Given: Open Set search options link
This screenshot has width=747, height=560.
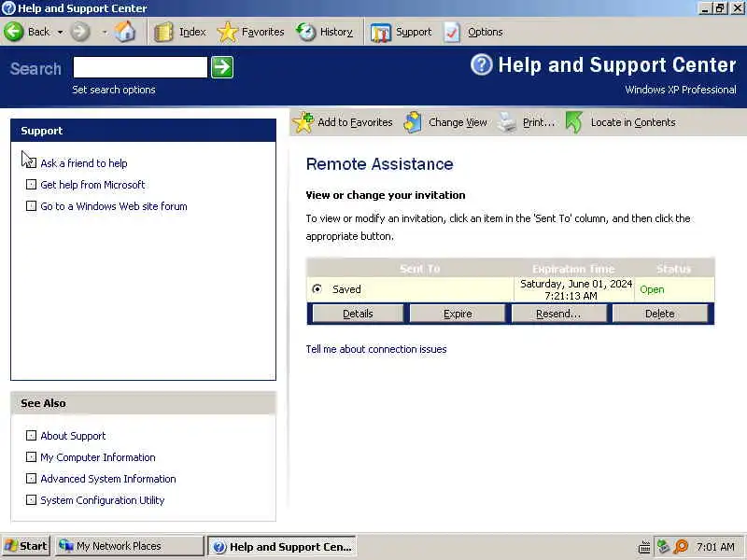Looking at the screenshot, I should 114,90.
